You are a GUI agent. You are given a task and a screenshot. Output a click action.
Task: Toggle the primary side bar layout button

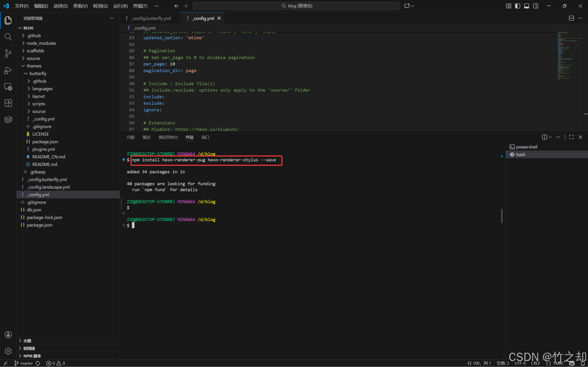(x=517, y=6)
